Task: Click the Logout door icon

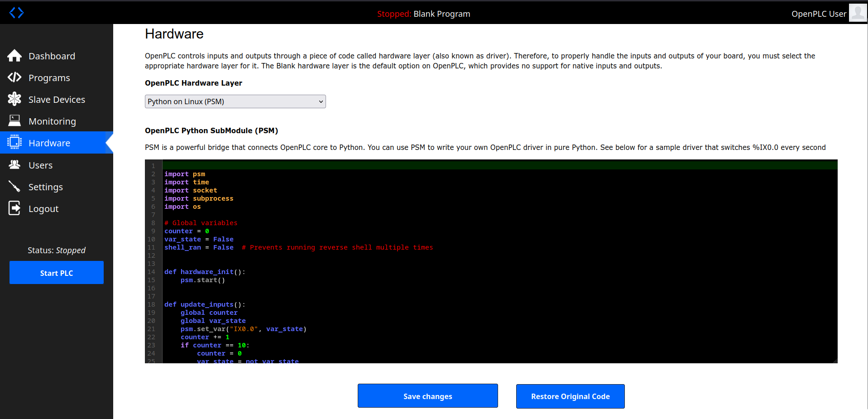Action: 14,208
